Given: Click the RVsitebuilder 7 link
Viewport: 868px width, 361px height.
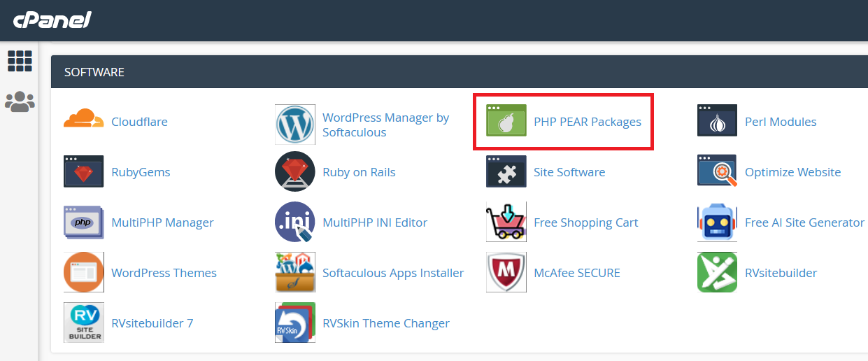Looking at the screenshot, I should pyautogui.click(x=152, y=323).
